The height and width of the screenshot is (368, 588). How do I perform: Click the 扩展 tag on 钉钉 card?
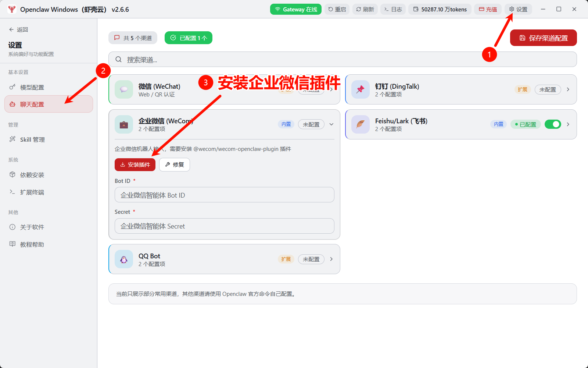click(x=523, y=89)
